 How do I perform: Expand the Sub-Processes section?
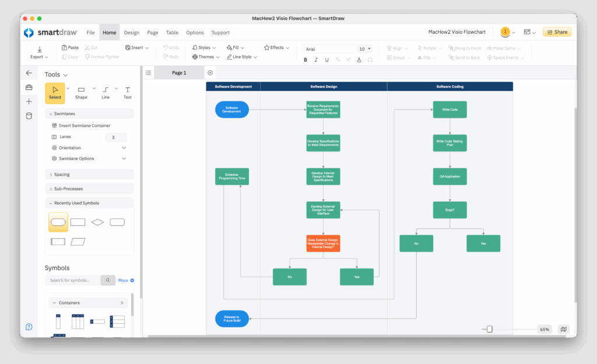[89, 189]
